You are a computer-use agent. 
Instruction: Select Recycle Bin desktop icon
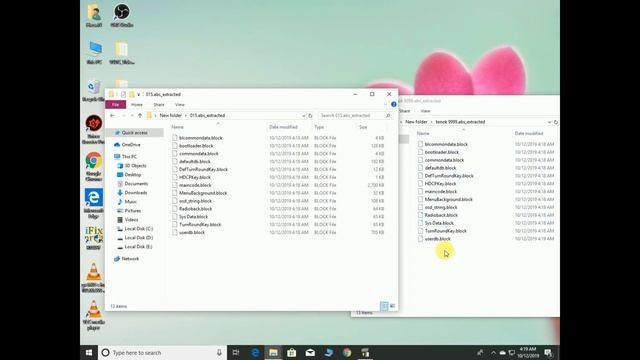coord(93,90)
